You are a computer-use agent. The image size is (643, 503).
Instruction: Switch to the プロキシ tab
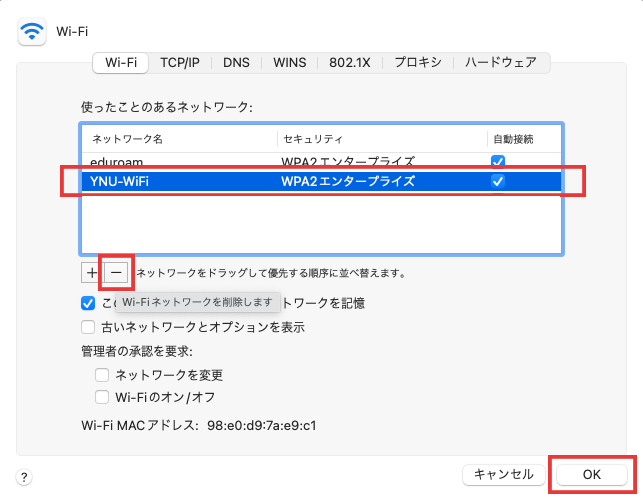pyautogui.click(x=418, y=62)
